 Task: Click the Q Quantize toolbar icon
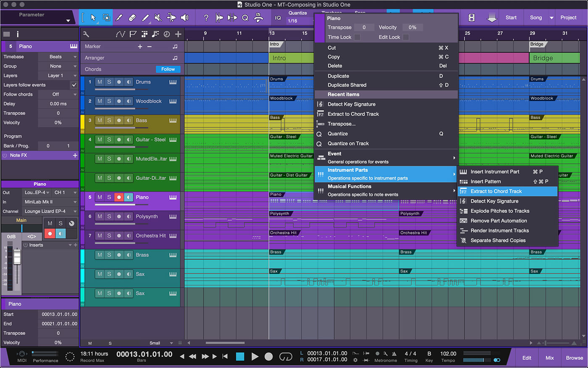coord(245,18)
